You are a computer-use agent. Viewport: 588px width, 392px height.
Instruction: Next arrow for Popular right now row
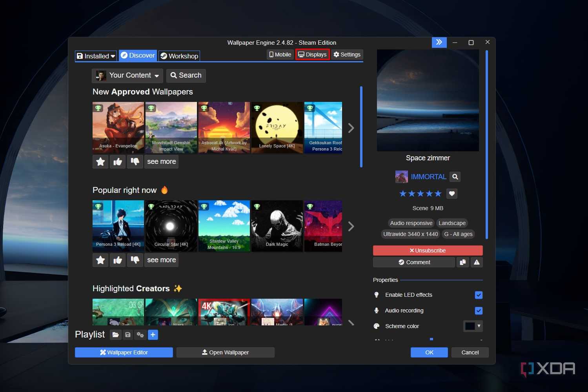(x=351, y=226)
